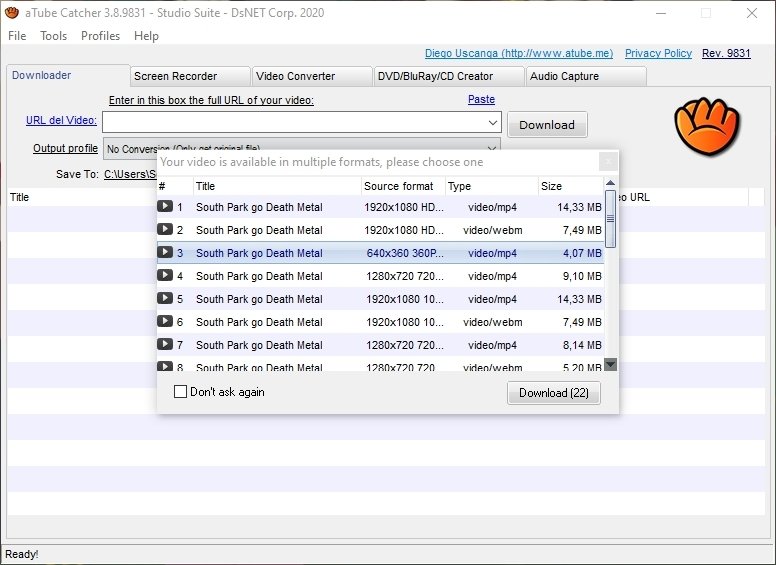The image size is (776, 565).
Task: Switch to the Audio Capture tab
Action: click(586, 76)
